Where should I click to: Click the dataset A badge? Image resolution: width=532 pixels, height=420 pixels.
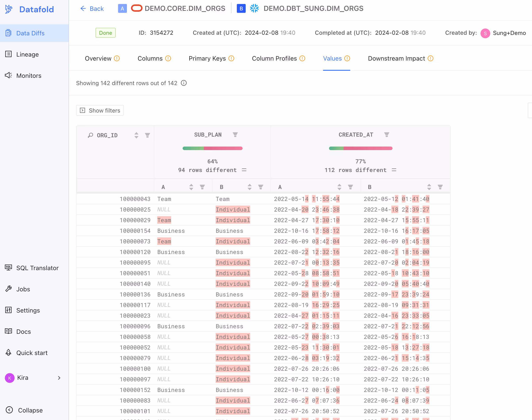pos(122,9)
